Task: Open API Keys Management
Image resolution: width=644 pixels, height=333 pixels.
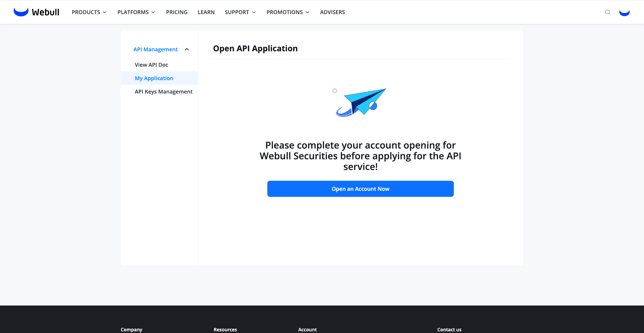Action: pyautogui.click(x=164, y=92)
